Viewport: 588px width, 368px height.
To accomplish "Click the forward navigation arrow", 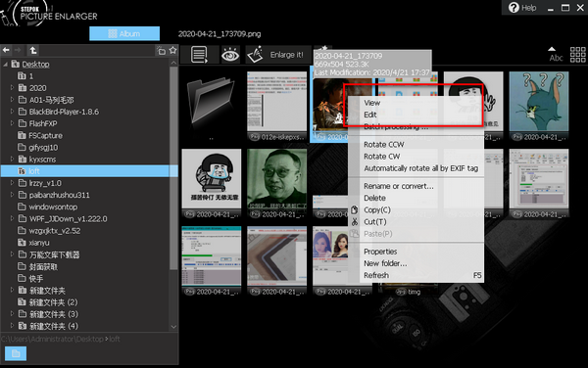I will click(x=18, y=50).
